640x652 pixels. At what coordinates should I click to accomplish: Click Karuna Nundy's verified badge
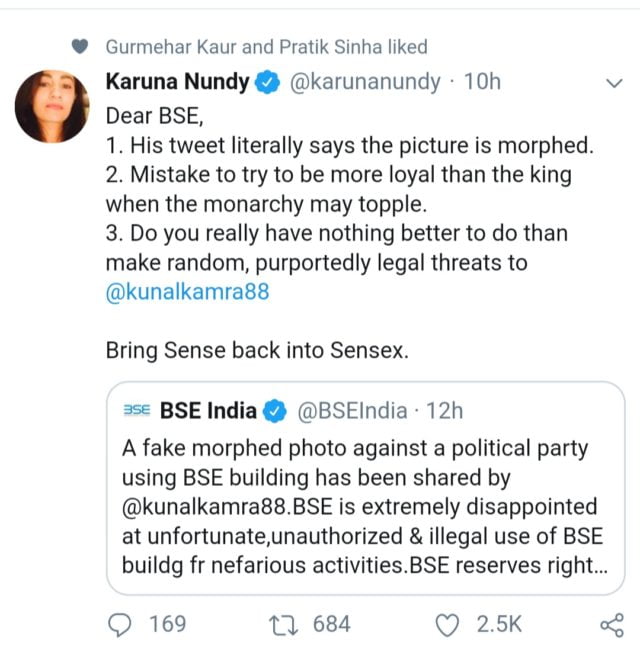266,82
